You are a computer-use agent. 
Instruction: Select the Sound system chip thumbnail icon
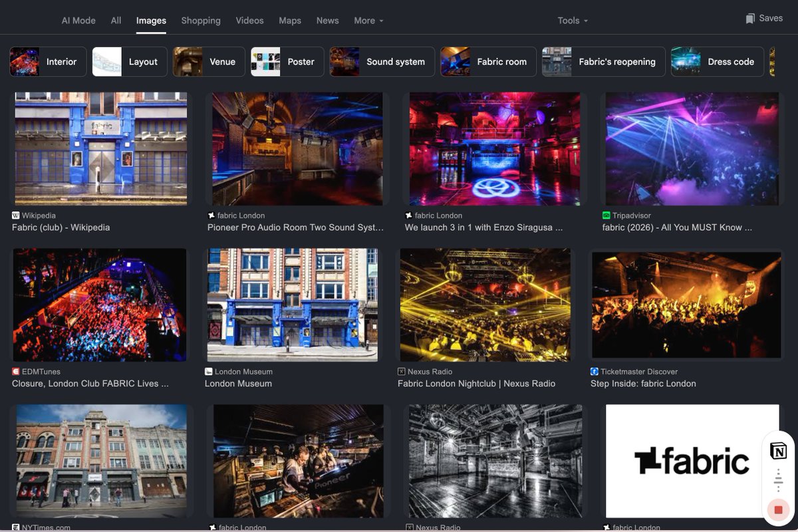[344, 62]
